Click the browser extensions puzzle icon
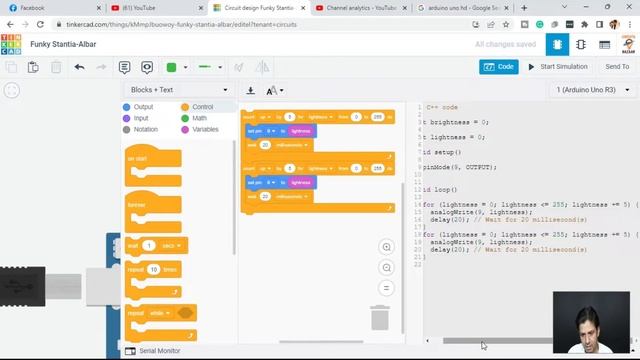This screenshot has width=640, height=360. pos(584,24)
